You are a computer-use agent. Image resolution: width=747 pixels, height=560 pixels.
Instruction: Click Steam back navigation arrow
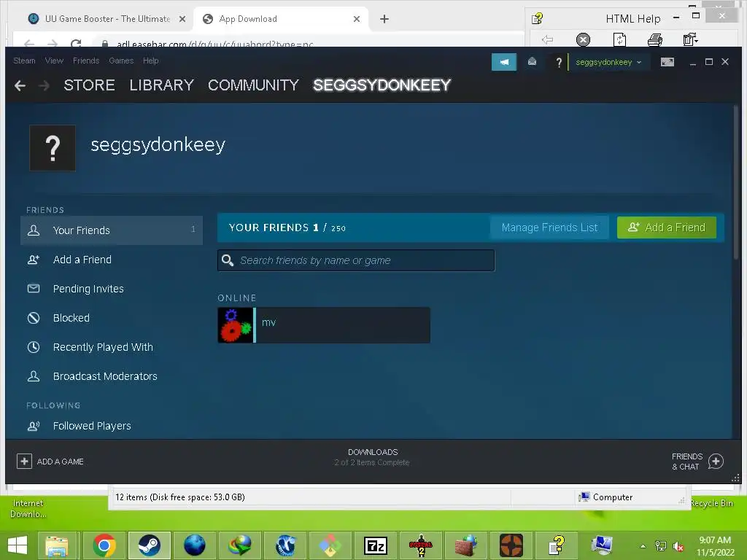point(20,86)
